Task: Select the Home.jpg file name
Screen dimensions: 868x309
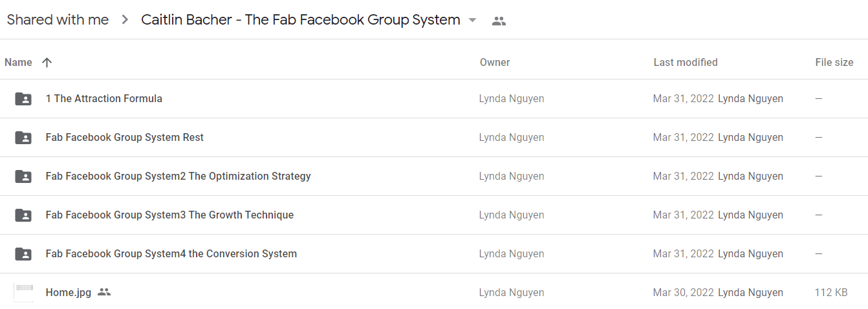Action: click(69, 293)
